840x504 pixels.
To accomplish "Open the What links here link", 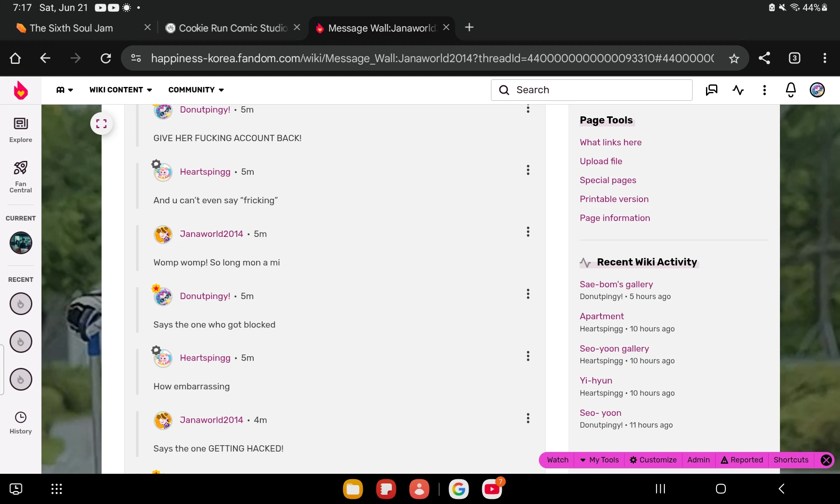I will point(610,142).
